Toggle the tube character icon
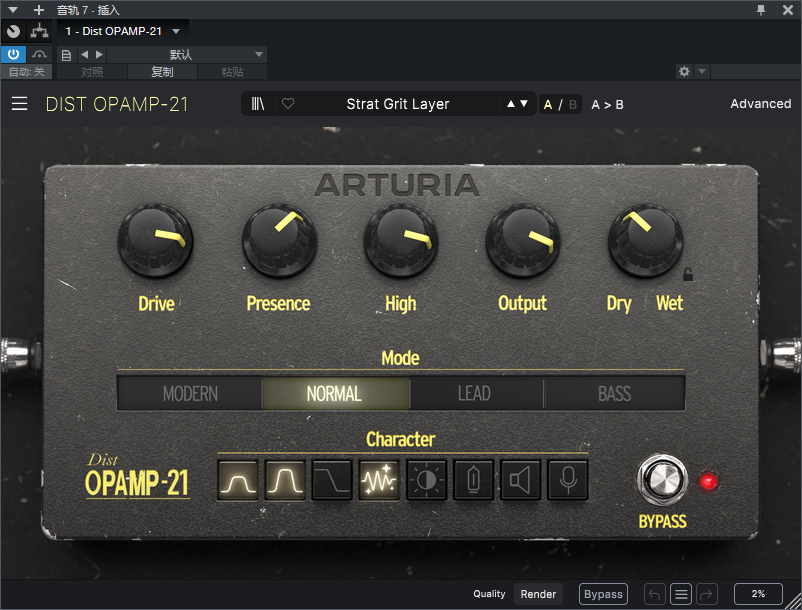 pyautogui.click(x=474, y=480)
